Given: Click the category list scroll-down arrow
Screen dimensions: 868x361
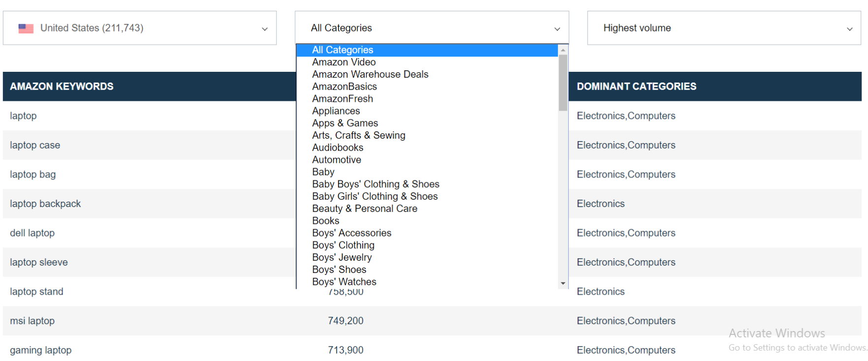Looking at the screenshot, I should click(x=563, y=284).
